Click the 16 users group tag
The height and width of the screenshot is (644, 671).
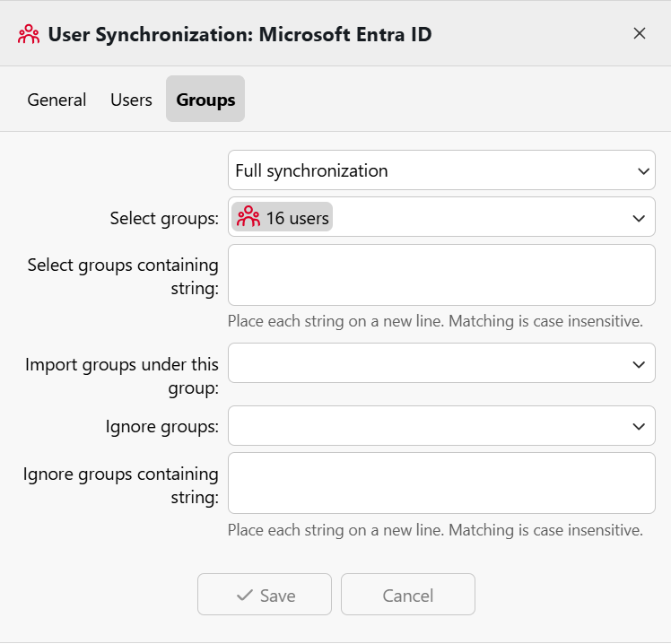coord(282,217)
